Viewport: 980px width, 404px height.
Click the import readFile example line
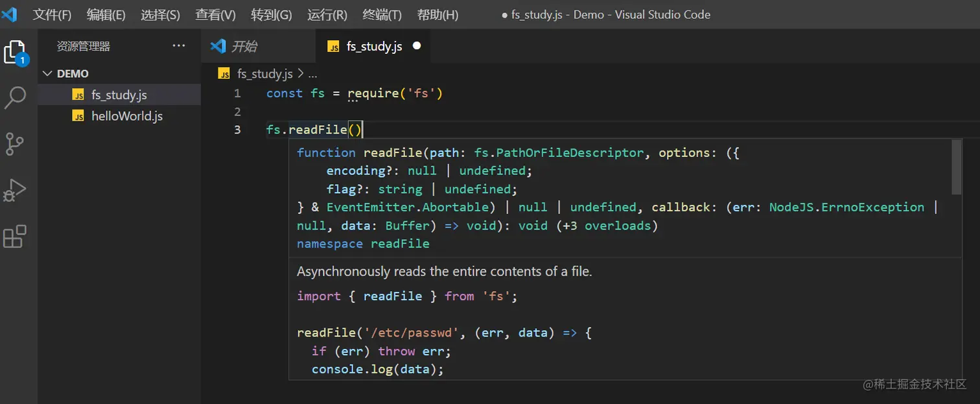pos(407,296)
